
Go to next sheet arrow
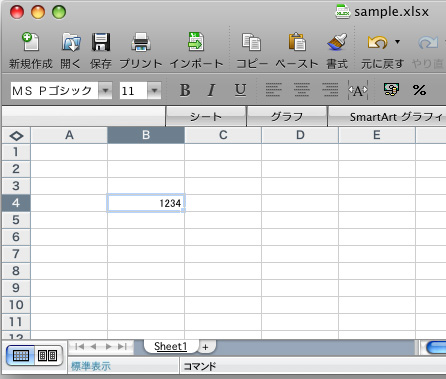point(108,347)
